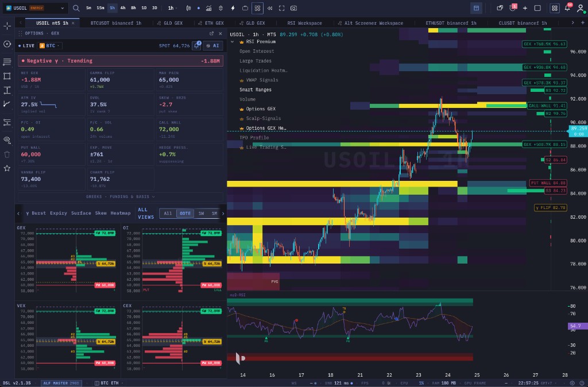Open the RSI Workspace tab

click(x=304, y=23)
